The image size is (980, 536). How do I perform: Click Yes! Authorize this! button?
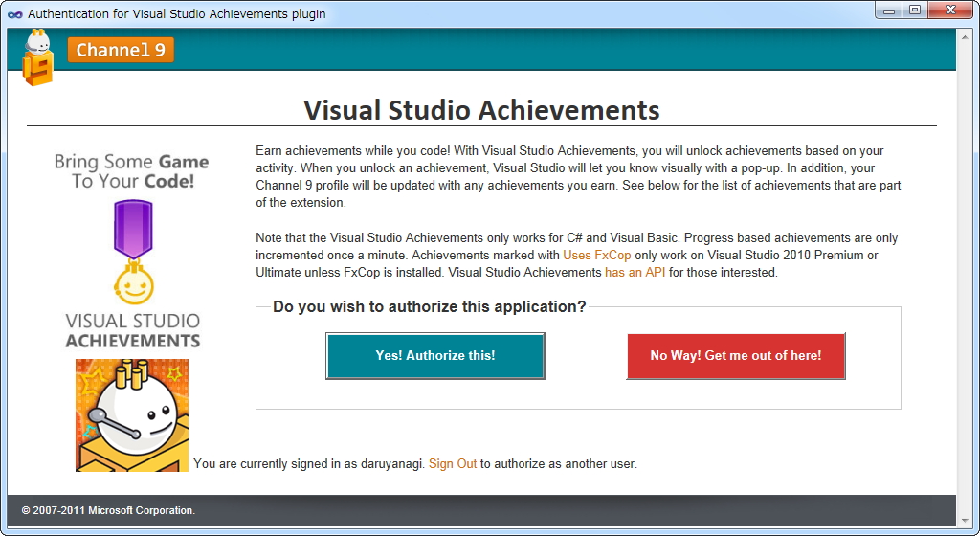(x=435, y=355)
